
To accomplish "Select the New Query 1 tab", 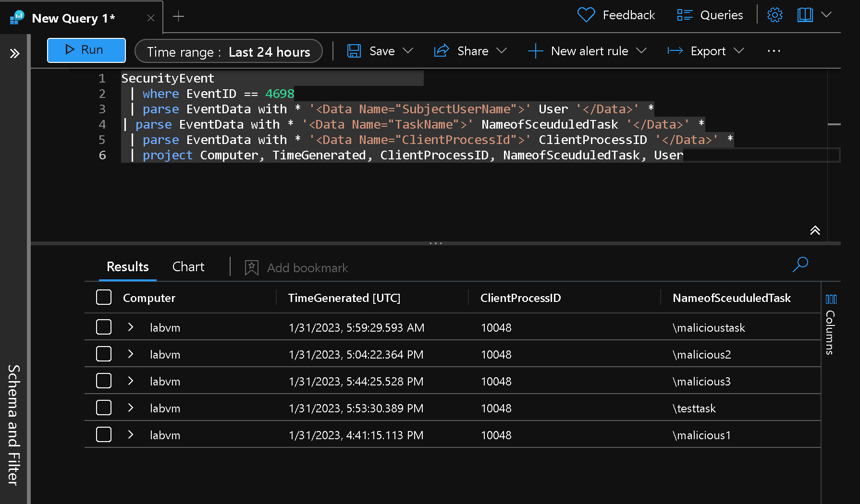I will point(73,18).
